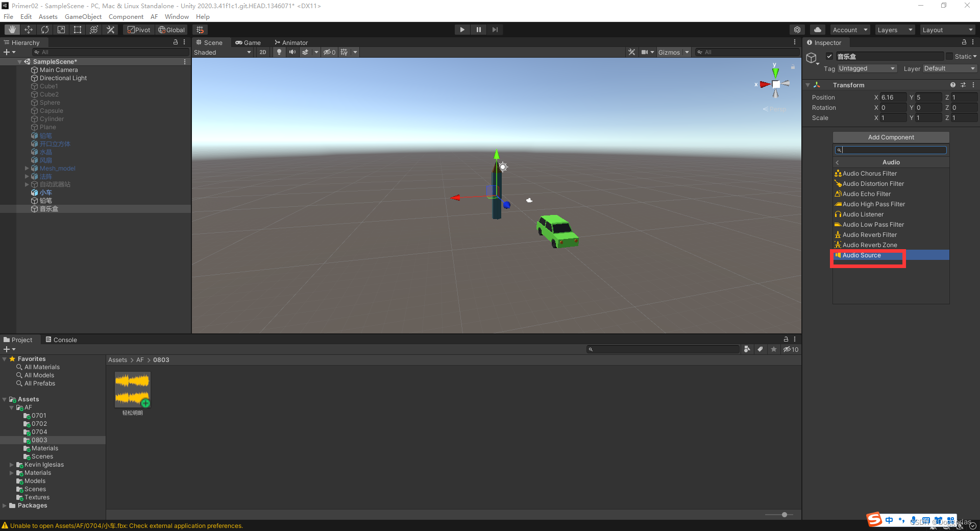Toggle grid snapping icon in toolbar
This screenshot has width=980, height=531.
pyautogui.click(x=200, y=30)
